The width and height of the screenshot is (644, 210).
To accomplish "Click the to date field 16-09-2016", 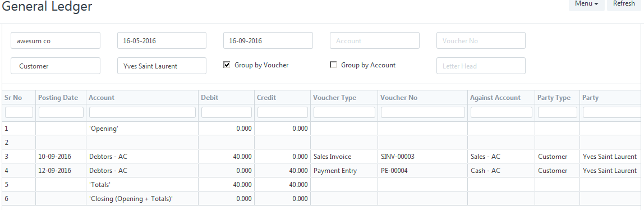I will [268, 40].
